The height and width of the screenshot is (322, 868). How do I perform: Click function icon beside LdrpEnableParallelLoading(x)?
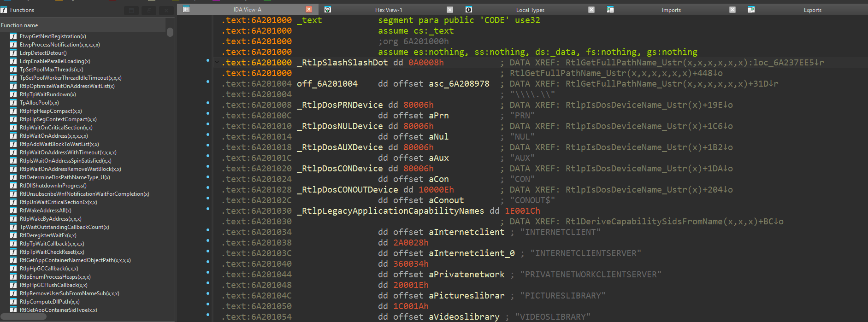(x=13, y=61)
